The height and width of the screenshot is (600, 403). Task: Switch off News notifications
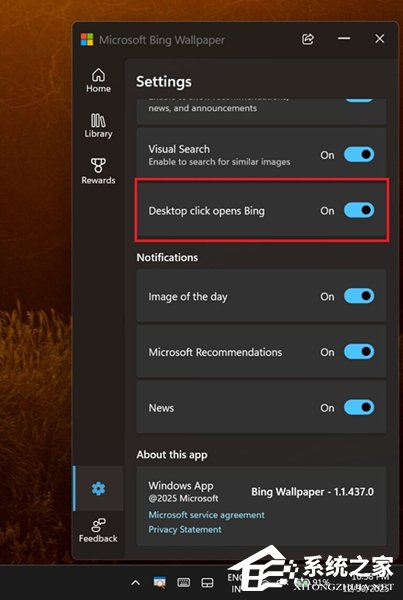(x=359, y=408)
